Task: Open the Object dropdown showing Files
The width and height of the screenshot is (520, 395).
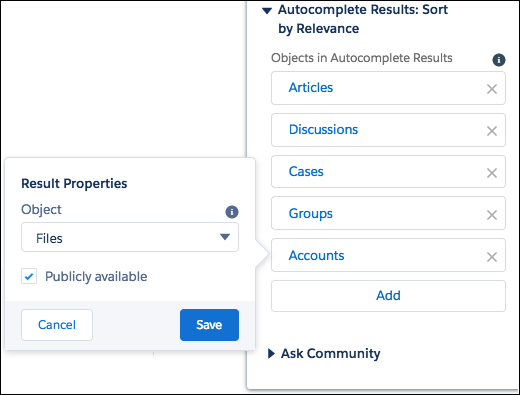Action: coord(130,237)
